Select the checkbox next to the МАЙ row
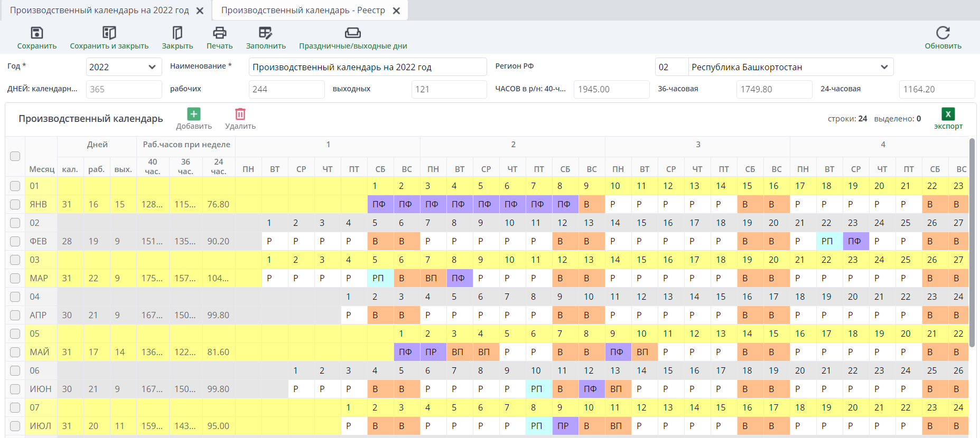The image size is (980, 438). (15, 352)
